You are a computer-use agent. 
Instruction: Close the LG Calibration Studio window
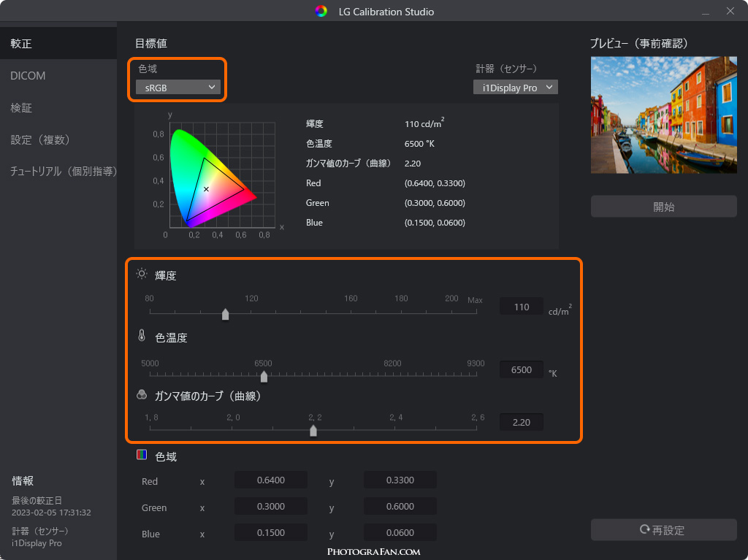pyautogui.click(x=730, y=11)
